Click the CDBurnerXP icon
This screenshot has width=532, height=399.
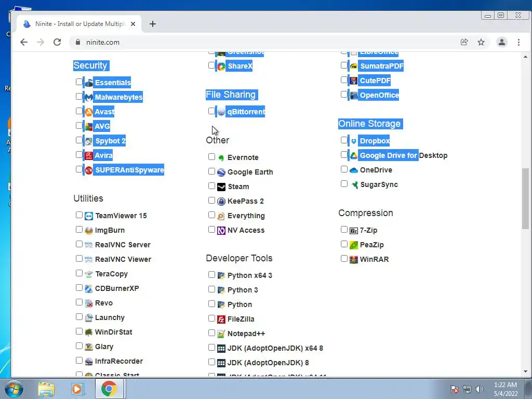[x=88, y=289]
